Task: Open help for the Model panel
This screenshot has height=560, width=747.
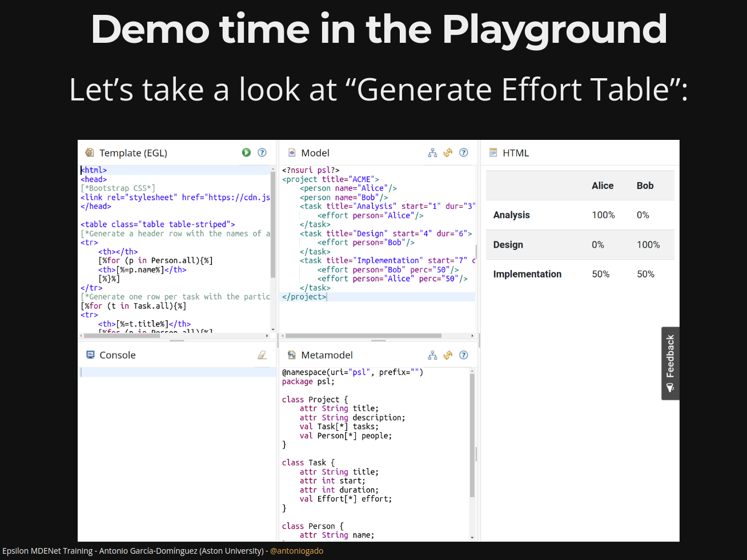Action: click(x=464, y=152)
